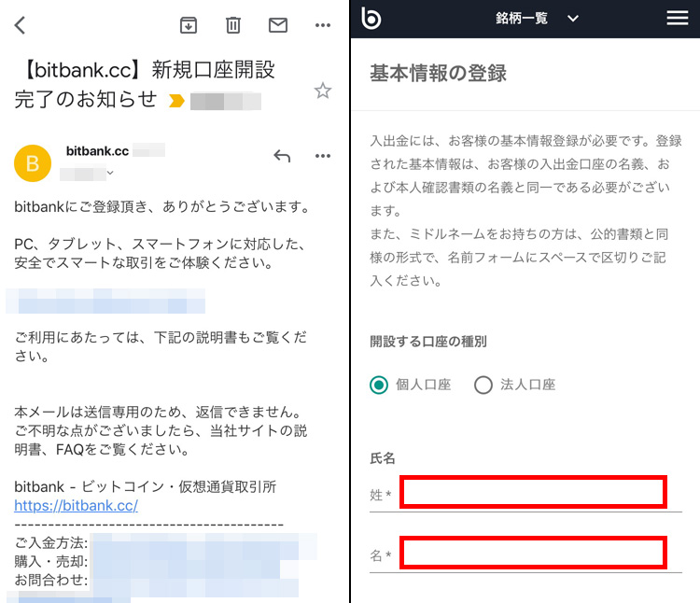Open the 銘柄一覧 dropdown

[537, 19]
